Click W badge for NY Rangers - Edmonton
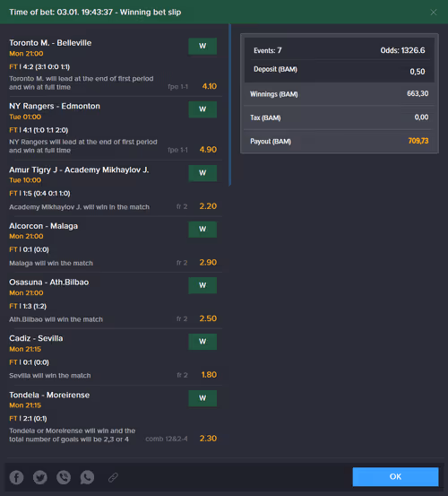The image size is (448, 496). pos(202,109)
